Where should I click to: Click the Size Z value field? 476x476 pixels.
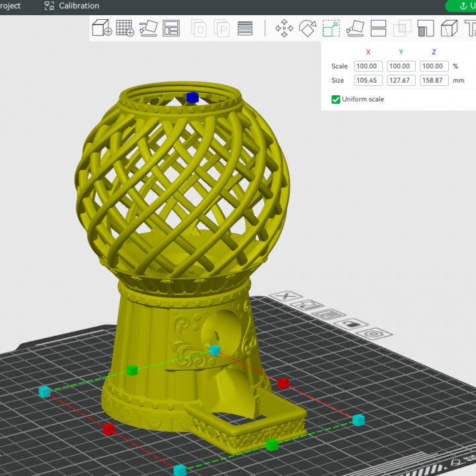[x=434, y=80]
